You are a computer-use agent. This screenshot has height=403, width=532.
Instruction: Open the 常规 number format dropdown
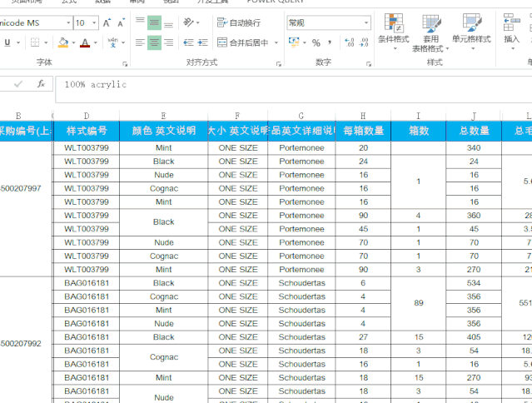[x=366, y=22]
